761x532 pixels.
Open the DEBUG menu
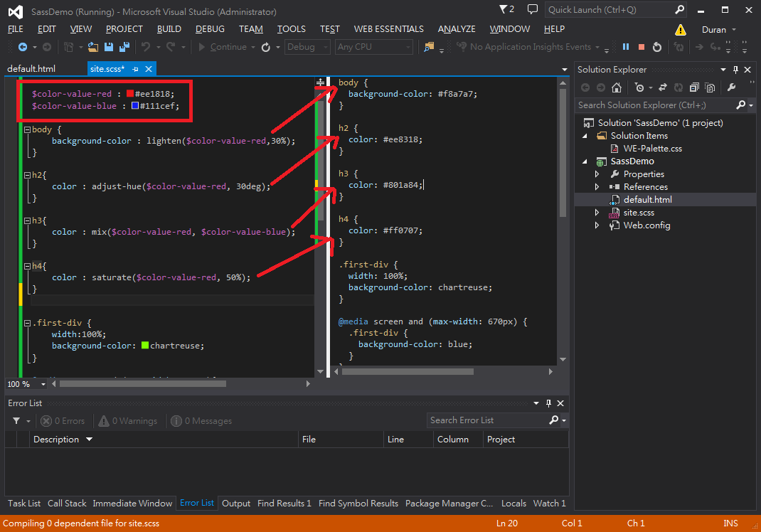coord(210,29)
